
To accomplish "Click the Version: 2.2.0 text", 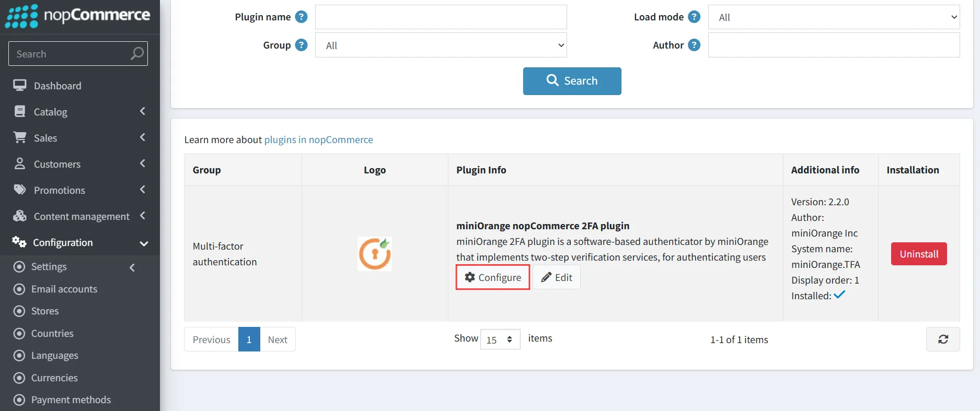I will pos(820,202).
